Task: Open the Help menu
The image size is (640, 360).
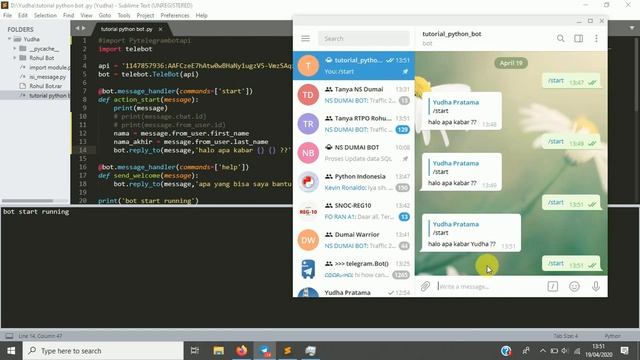Action: tap(201, 15)
